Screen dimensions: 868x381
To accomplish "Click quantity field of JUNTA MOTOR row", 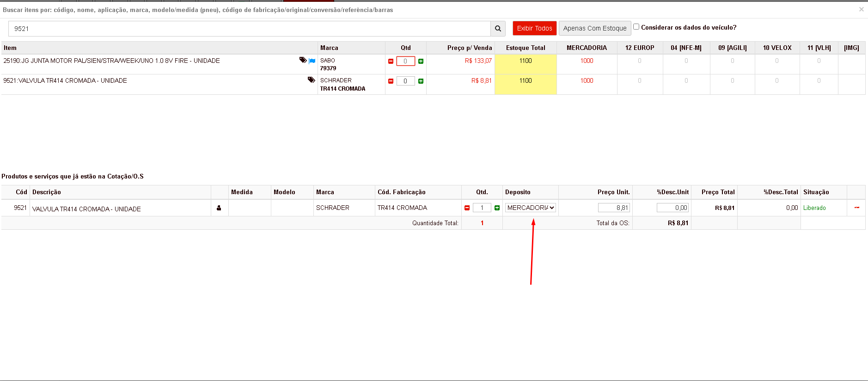I will (406, 61).
